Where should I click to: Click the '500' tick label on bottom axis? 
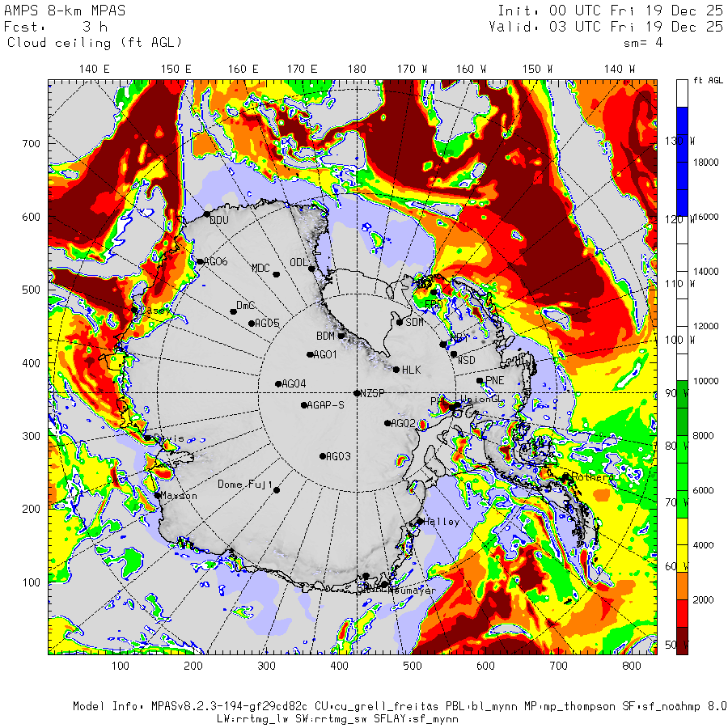point(413,667)
